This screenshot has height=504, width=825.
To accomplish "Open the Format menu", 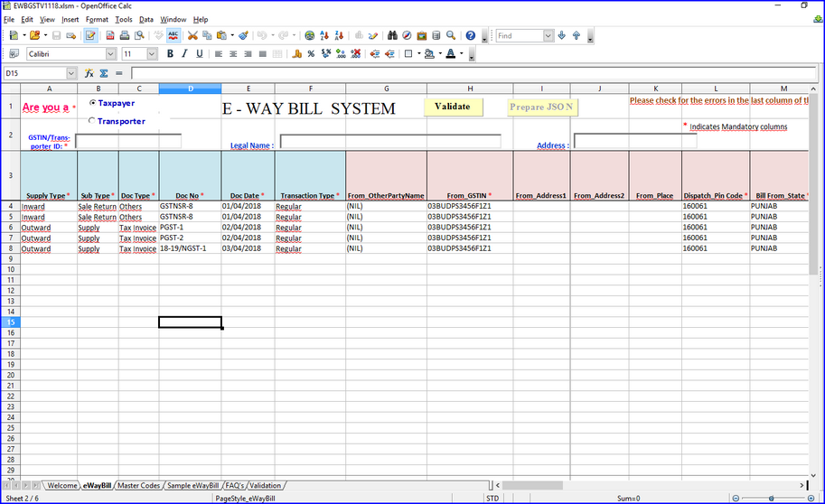I will (x=97, y=19).
